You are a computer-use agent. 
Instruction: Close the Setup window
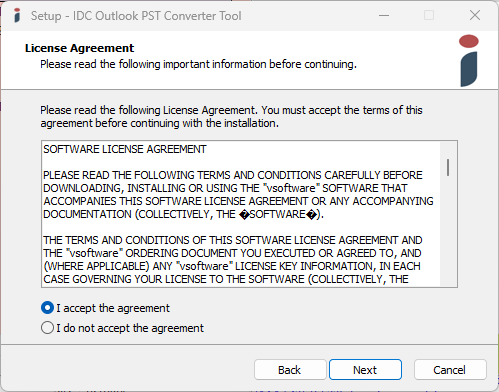(475, 15)
